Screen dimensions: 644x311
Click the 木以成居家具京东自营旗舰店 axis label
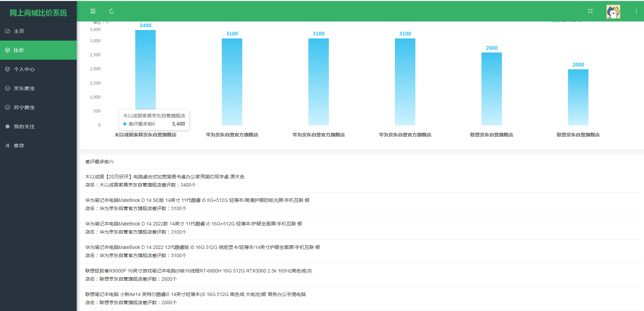[x=145, y=135]
